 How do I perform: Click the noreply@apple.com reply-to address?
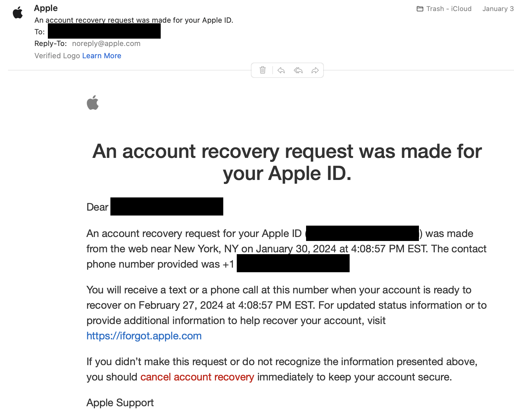coord(106,44)
